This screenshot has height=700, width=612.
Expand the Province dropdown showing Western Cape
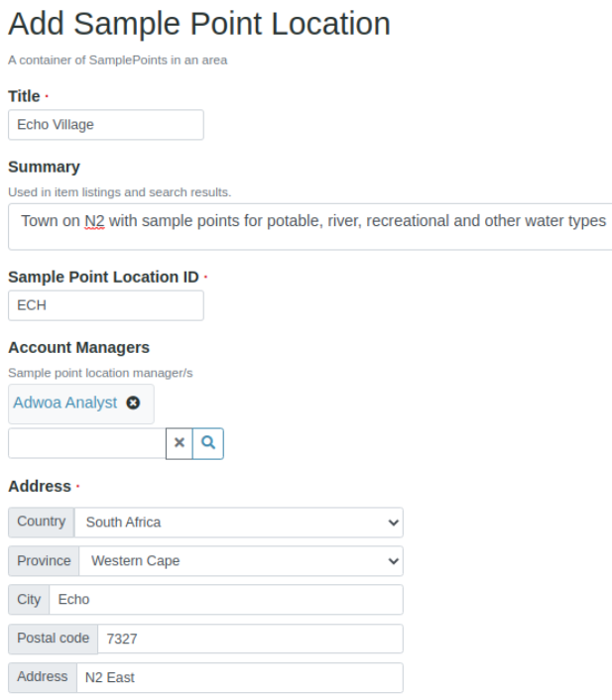(x=241, y=561)
